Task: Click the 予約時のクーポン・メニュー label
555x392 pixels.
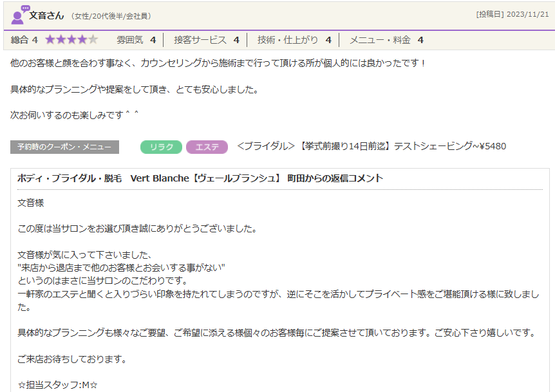Action: 64,147
